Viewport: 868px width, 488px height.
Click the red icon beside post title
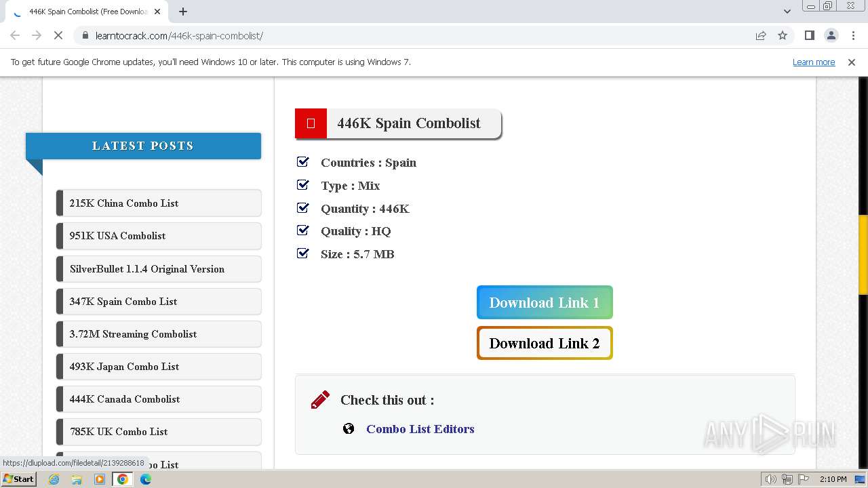[x=311, y=123]
